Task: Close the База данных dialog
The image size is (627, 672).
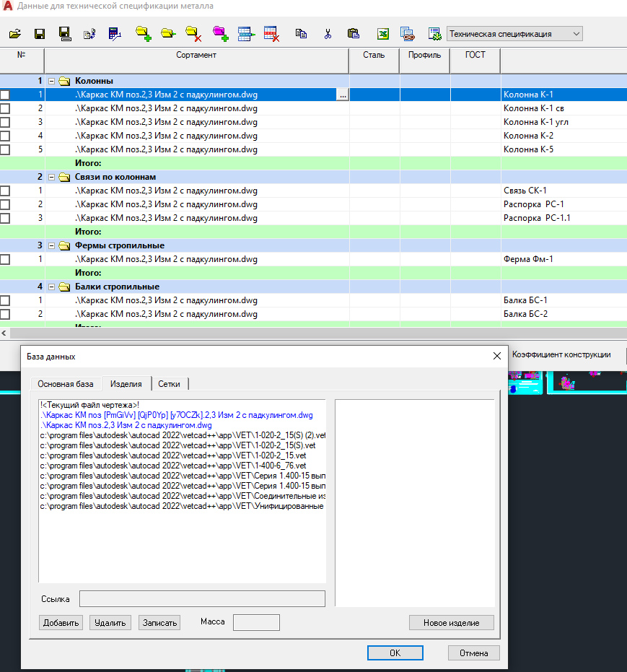Action: coord(497,356)
